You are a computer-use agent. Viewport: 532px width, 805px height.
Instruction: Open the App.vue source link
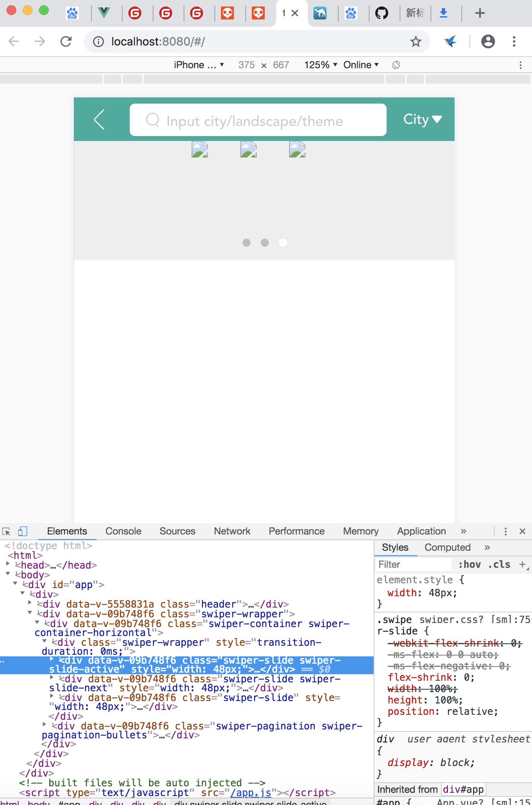tap(483, 802)
